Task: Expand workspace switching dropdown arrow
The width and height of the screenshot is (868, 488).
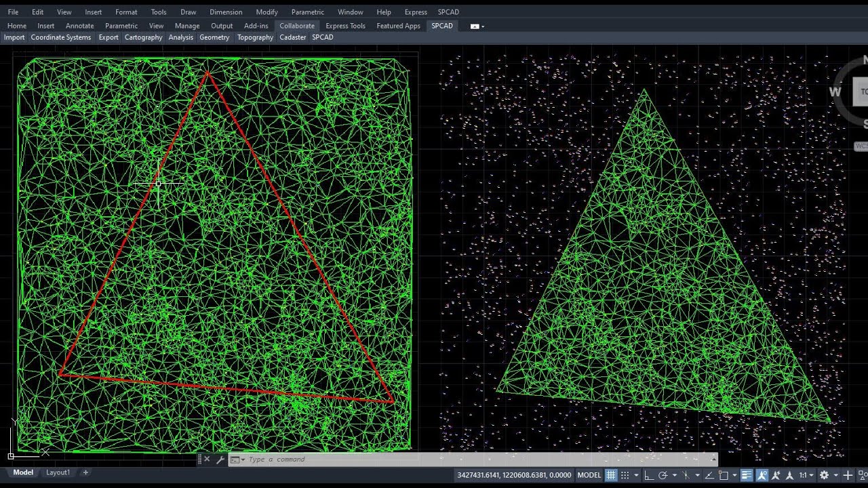Action: tap(836, 475)
